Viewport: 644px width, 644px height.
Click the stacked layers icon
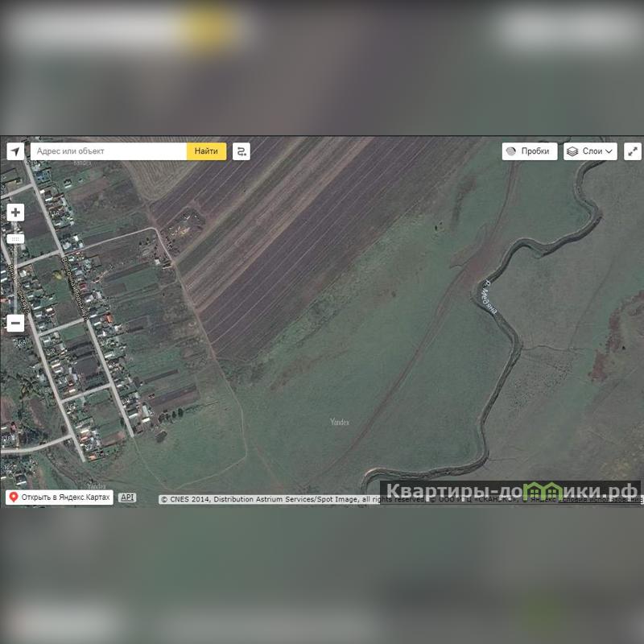coord(572,151)
